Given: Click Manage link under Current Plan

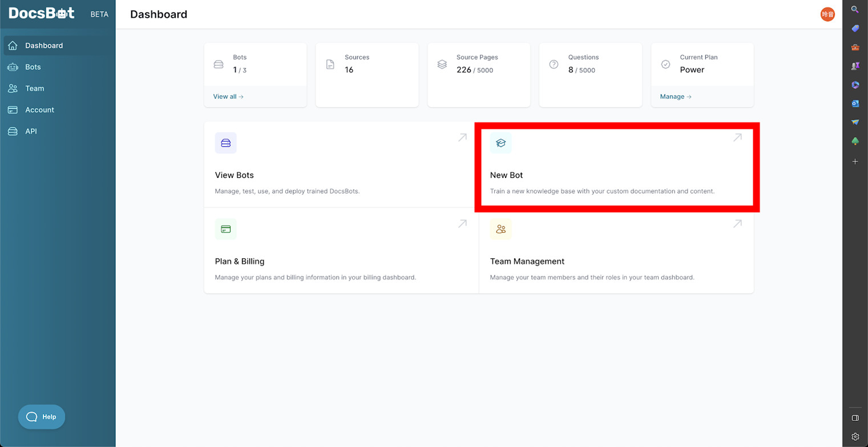Looking at the screenshot, I should pyautogui.click(x=676, y=96).
